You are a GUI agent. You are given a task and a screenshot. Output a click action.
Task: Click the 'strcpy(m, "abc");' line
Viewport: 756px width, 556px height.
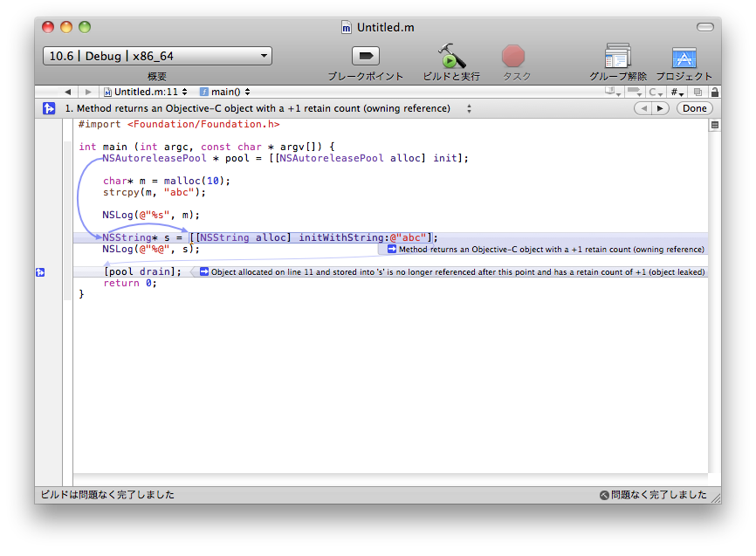155,192
